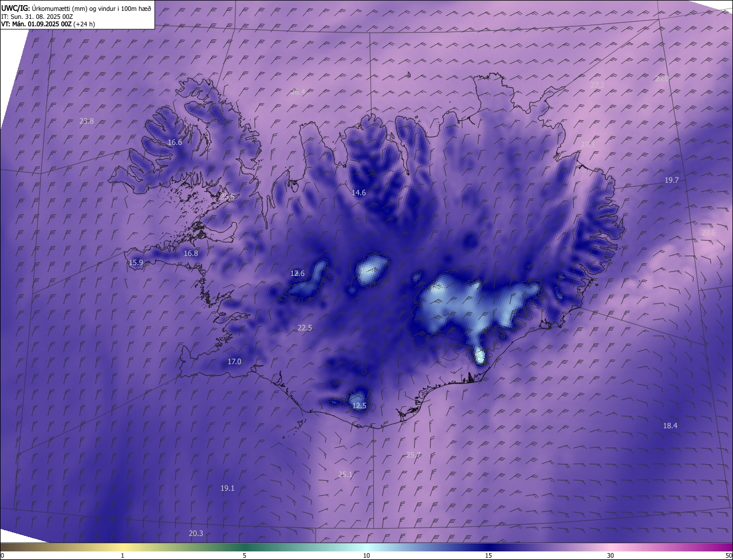Click the map value 14.6

pos(358,193)
